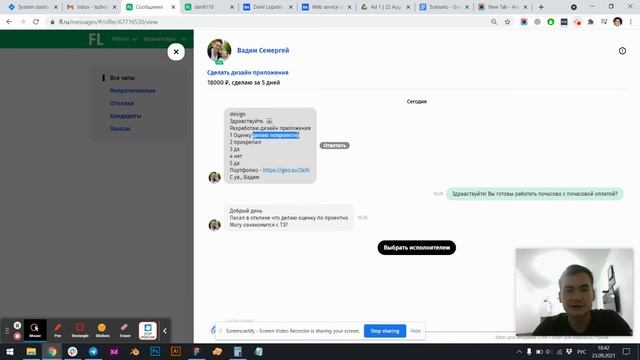Click the РУС language indicator in system tray
This screenshot has height=360, width=640.
[x=582, y=351]
